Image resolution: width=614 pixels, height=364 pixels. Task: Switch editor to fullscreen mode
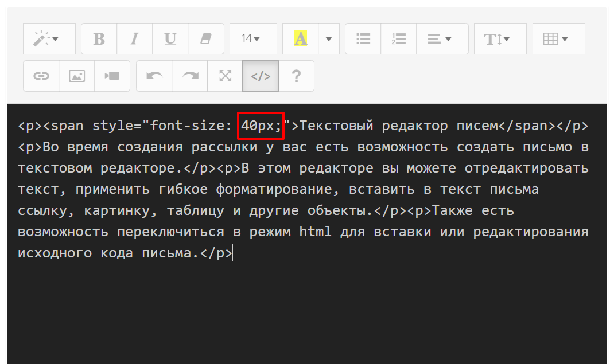[225, 76]
